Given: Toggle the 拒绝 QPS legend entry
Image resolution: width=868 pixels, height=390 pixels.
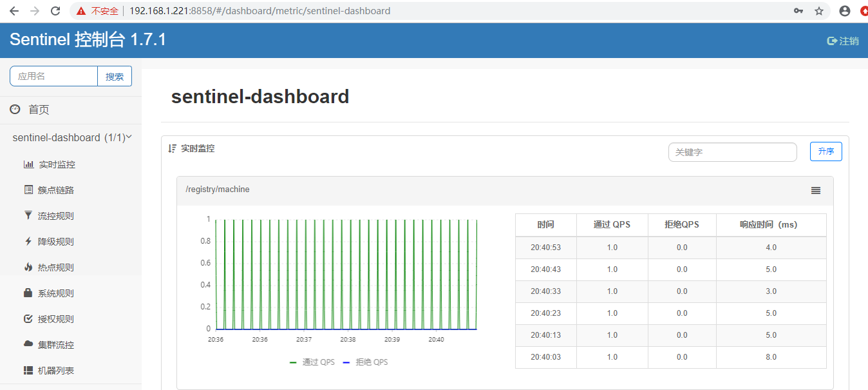Looking at the screenshot, I should [365, 362].
